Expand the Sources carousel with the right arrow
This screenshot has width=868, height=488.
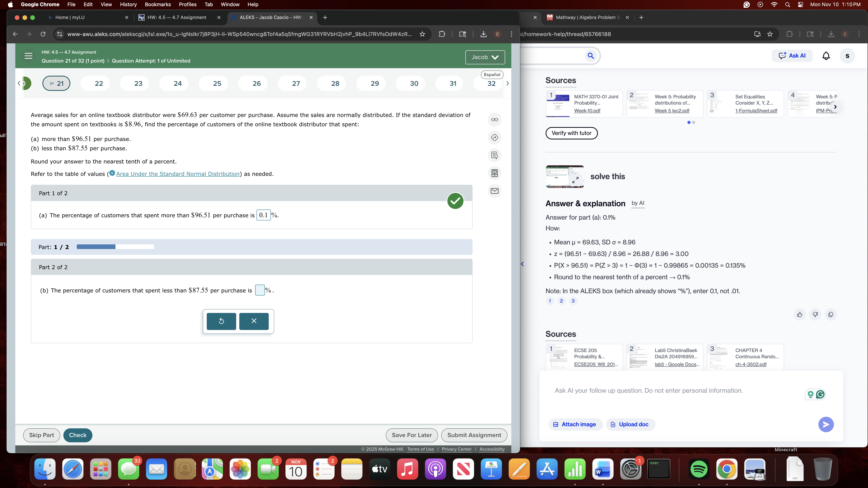(836, 107)
